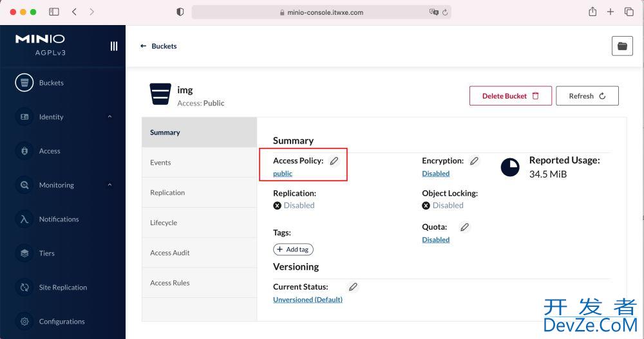Open the object browser folder icon
Screen dimensions: 644x339
click(622, 46)
